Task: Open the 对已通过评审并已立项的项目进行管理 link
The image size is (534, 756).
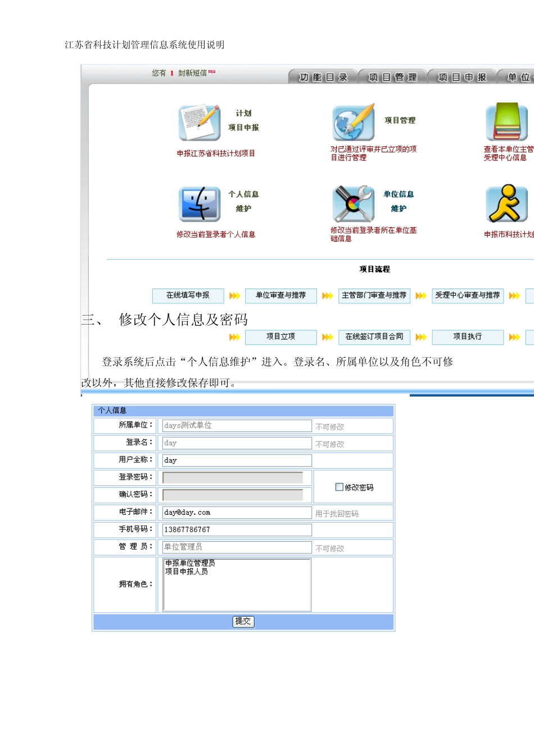Action: pos(373,153)
